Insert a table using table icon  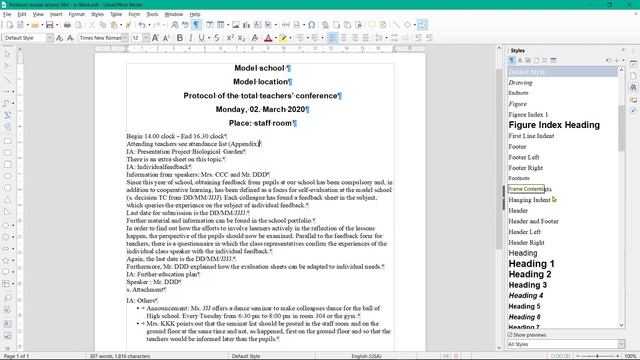pos(220,25)
